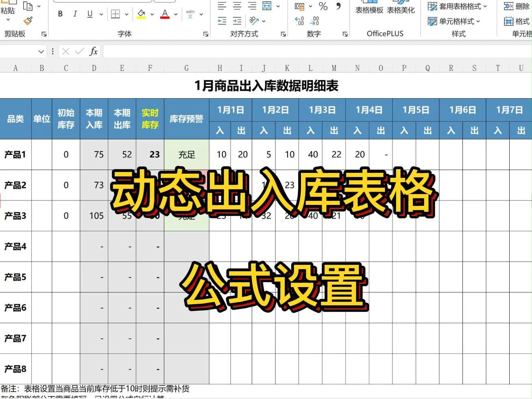Increase indent of cell text
Image resolution: width=532 pixels, height=399 pixels.
(237, 21)
